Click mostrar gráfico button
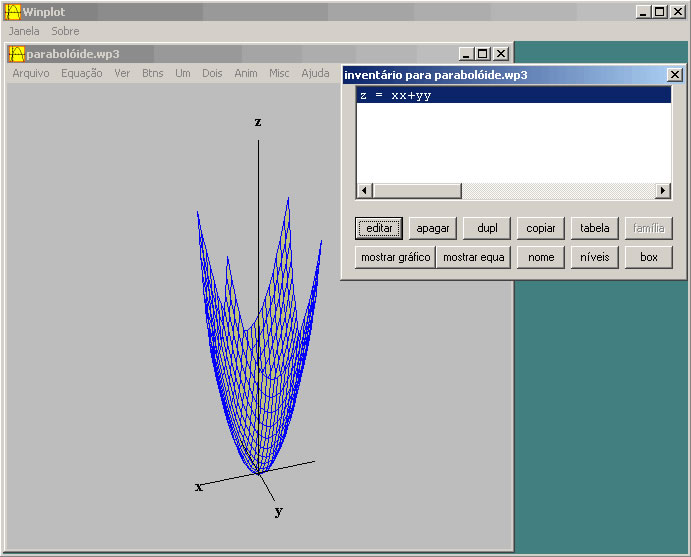 pos(395,257)
